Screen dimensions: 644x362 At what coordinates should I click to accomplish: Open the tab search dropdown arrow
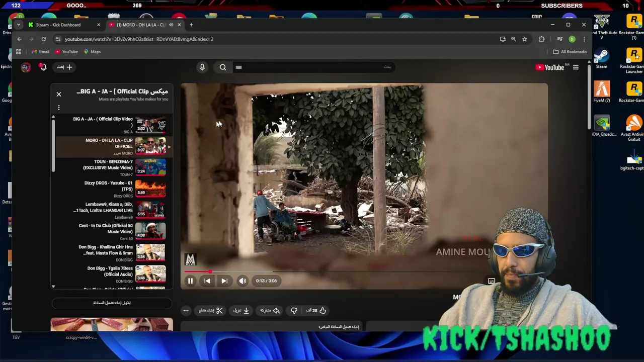[x=19, y=25]
